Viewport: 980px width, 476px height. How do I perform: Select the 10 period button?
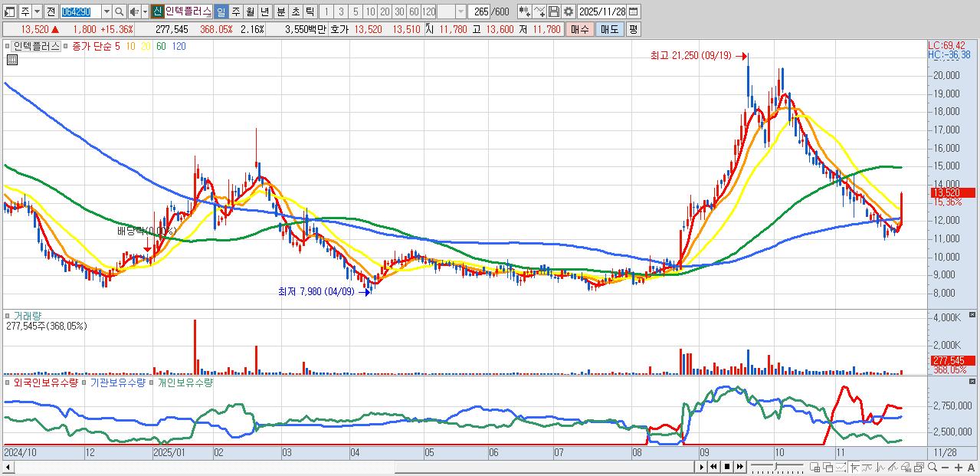click(x=370, y=11)
